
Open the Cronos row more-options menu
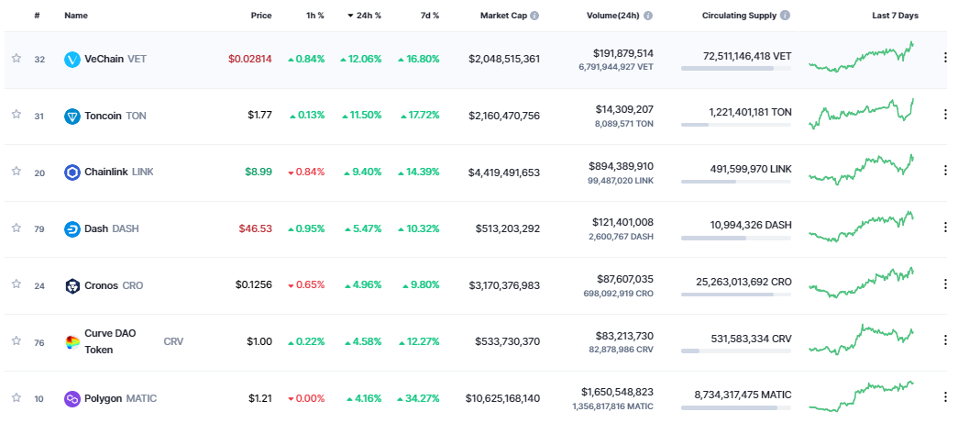point(945,284)
